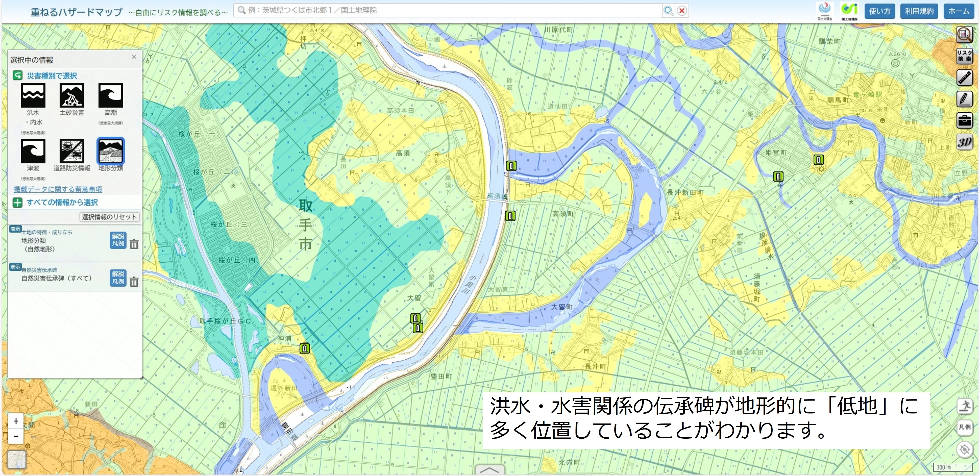Switch base map via thumbnail
Screen dimensions: 980x476
pyautogui.click(x=17, y=460)
